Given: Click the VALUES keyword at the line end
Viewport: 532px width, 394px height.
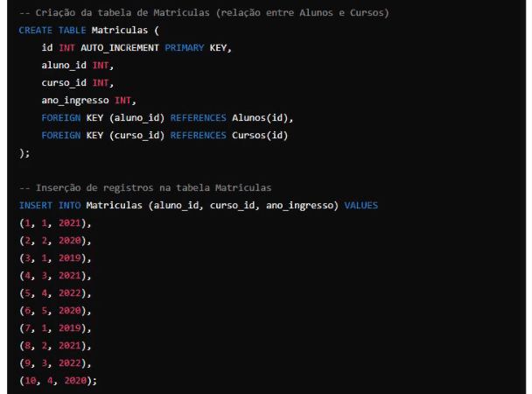Looking at the screenshot, I should tap(360, 205).
